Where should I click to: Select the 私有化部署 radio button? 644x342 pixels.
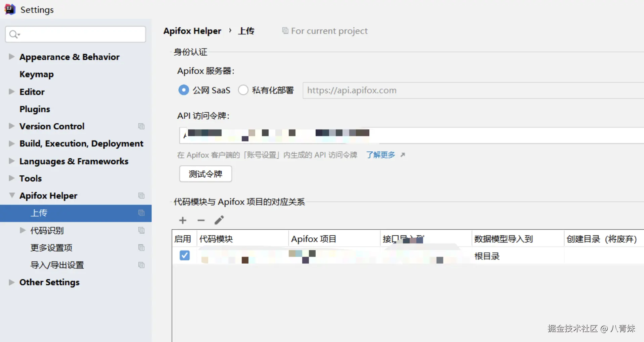(243, 90)
